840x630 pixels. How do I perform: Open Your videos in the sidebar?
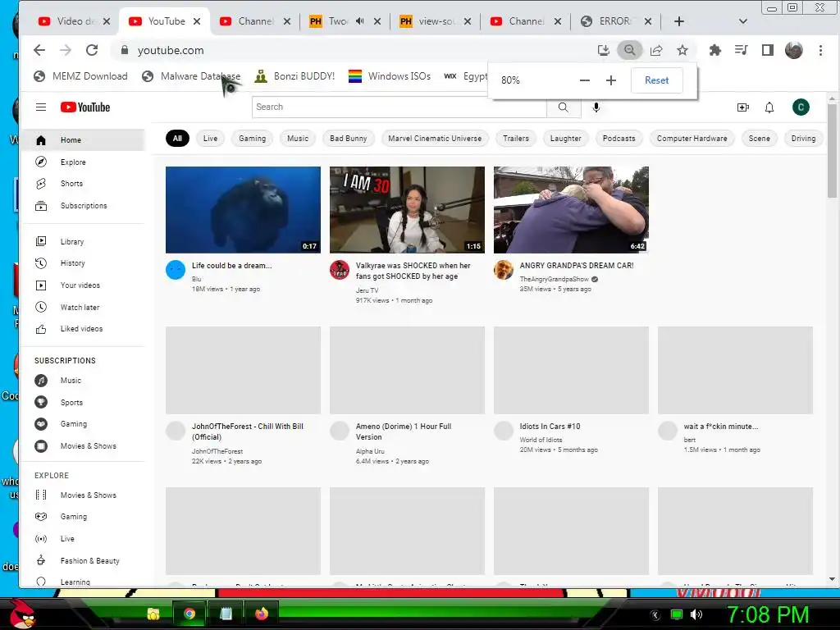tap(83, 285)
